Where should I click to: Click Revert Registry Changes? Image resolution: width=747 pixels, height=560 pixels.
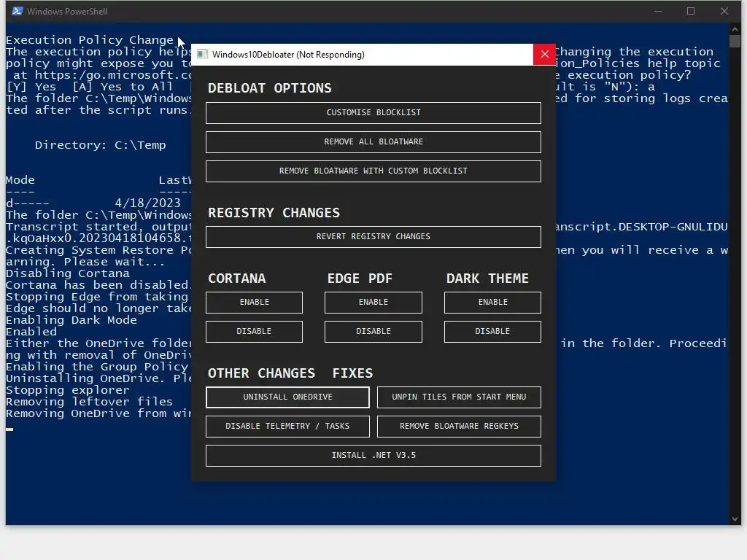pyautogui.click(x=373, y=237)
